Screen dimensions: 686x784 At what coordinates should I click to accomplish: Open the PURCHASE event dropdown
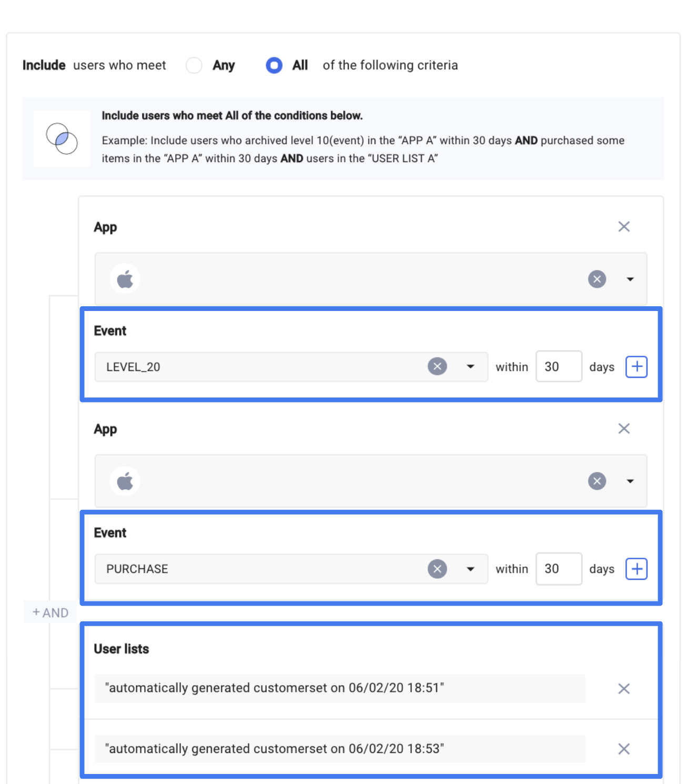[471, 569]
